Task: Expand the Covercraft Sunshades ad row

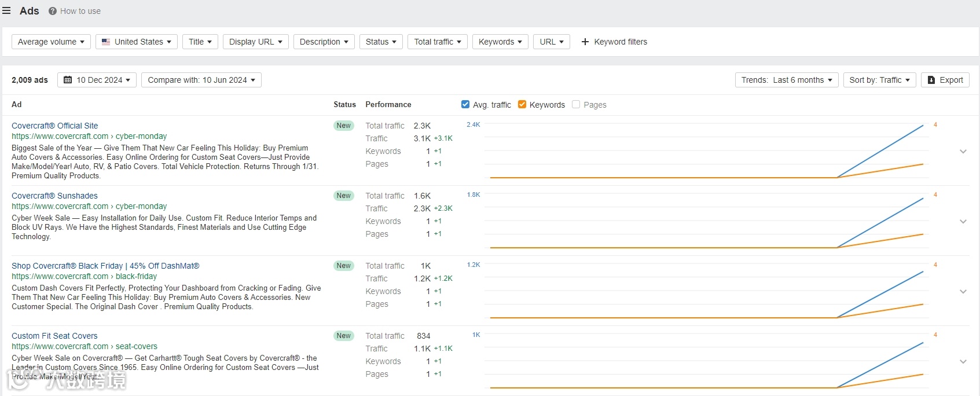Action: pos(963,221)
